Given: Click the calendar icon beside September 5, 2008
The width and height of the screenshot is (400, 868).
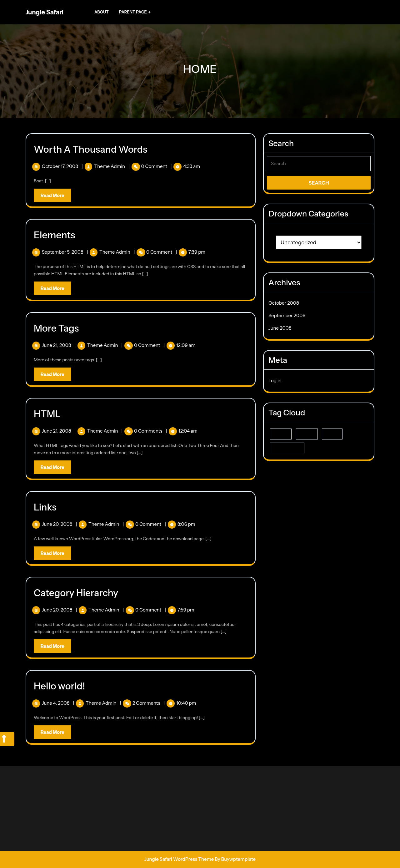Looking at the screenshot, I should click(36, 252).
